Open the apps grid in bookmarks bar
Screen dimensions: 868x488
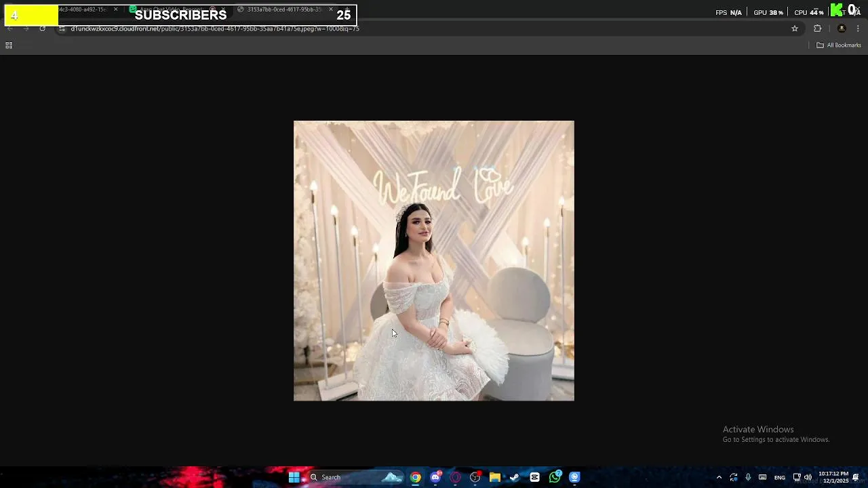pyautogui.click(x=9, y=45)
